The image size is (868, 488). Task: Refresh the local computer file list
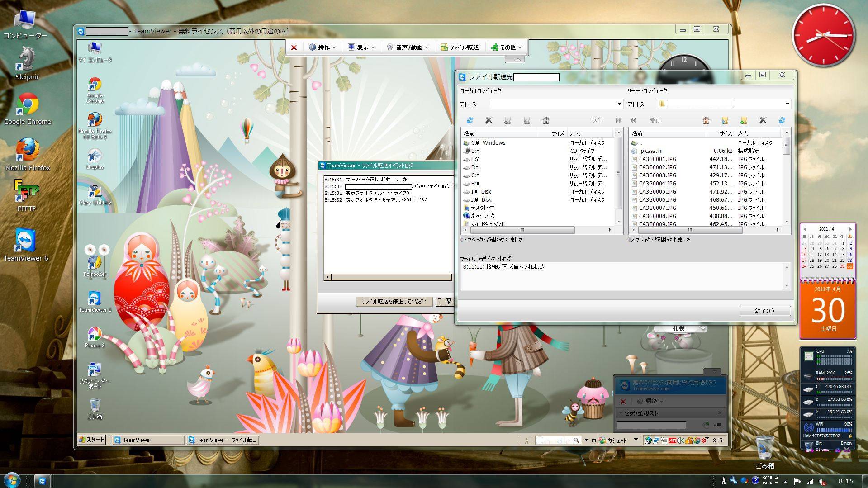coord(470,120)
